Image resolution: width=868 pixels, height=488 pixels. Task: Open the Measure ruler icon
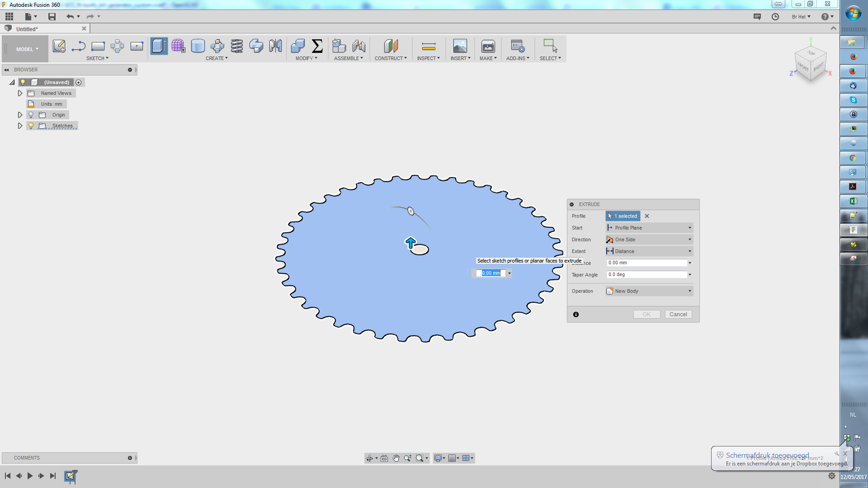click(428, 46)
